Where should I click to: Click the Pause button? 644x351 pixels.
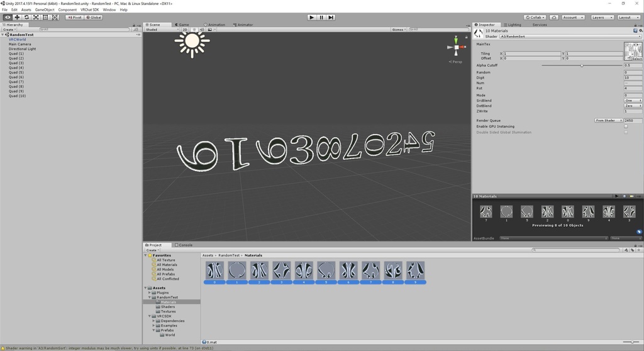[321, 17]
